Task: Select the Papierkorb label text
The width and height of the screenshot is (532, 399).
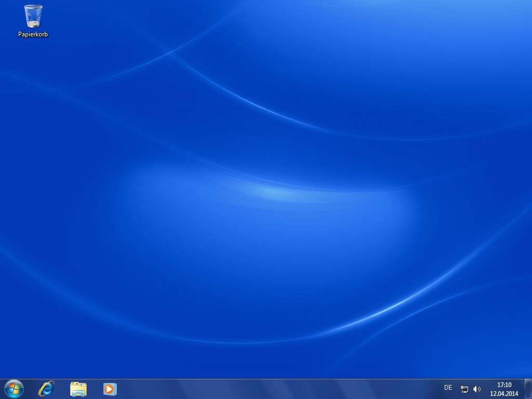Action: [33, 34]
